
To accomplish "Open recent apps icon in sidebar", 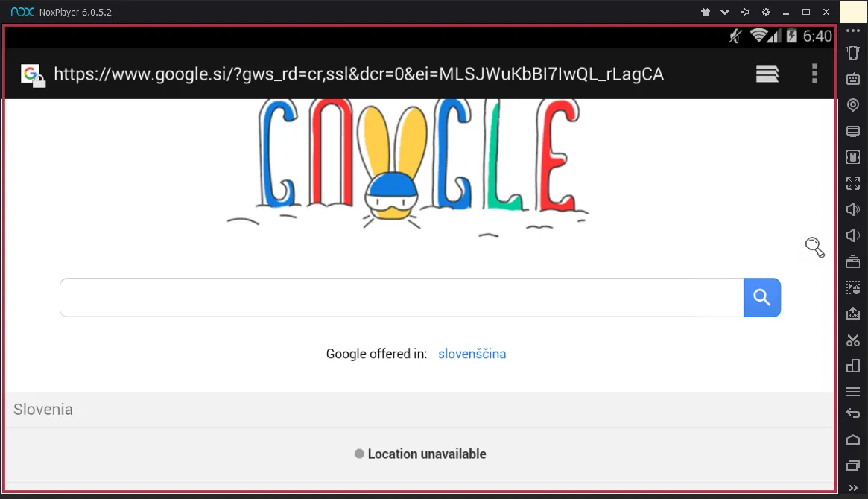I will pyautogui.click(x=853, y=465).
